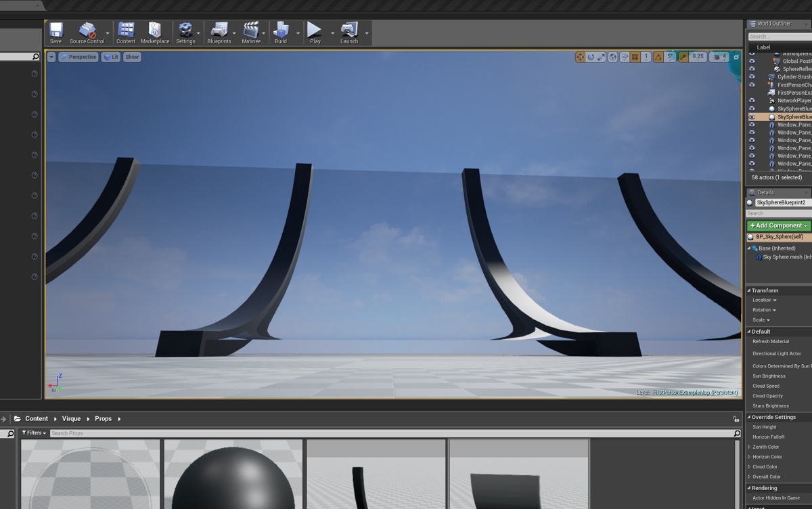
Task: Open the Play options dropdown arrow
Action: [332, 32]
